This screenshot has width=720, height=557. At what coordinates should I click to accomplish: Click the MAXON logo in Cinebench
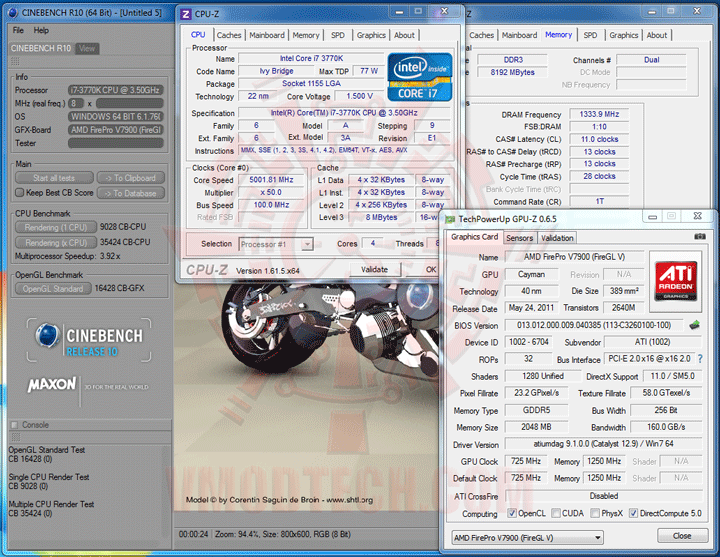(x=52, y=384)
